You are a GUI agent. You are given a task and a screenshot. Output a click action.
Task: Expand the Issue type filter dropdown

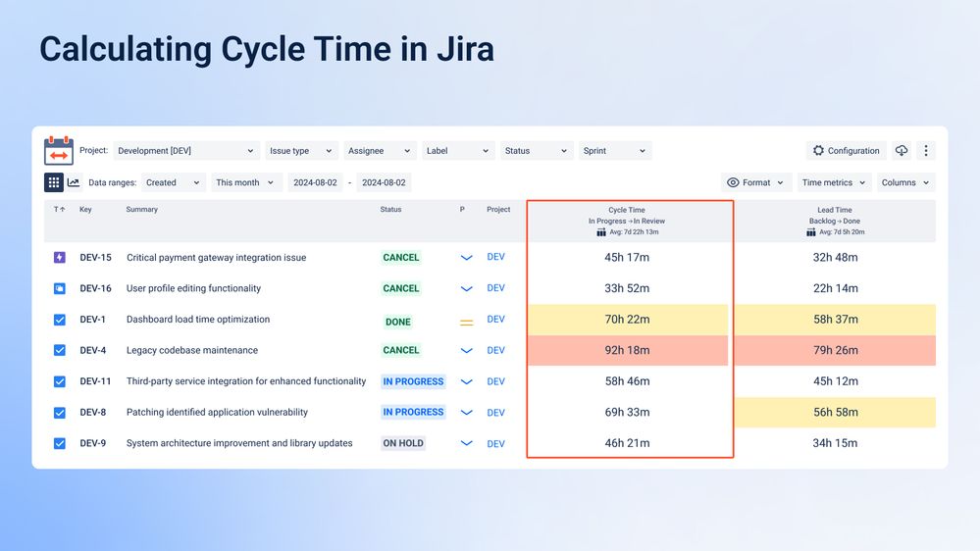tap(301, 151)
